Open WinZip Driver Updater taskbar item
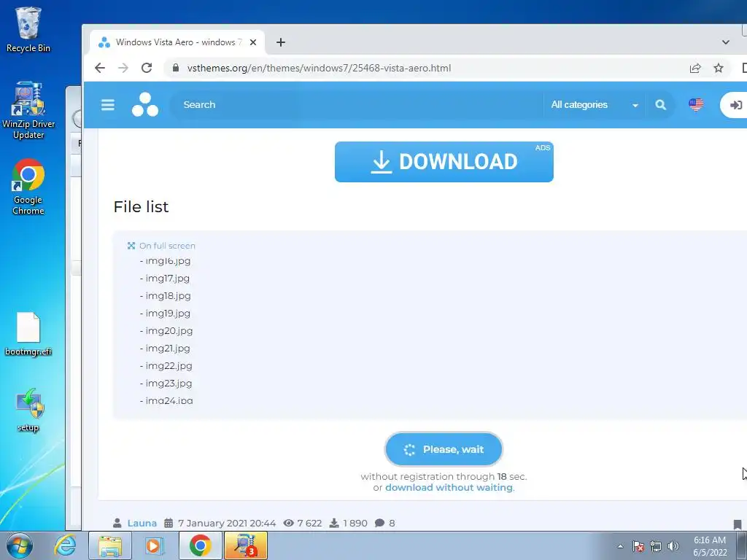This screenshot has width=747, height=560. point(246,545)
